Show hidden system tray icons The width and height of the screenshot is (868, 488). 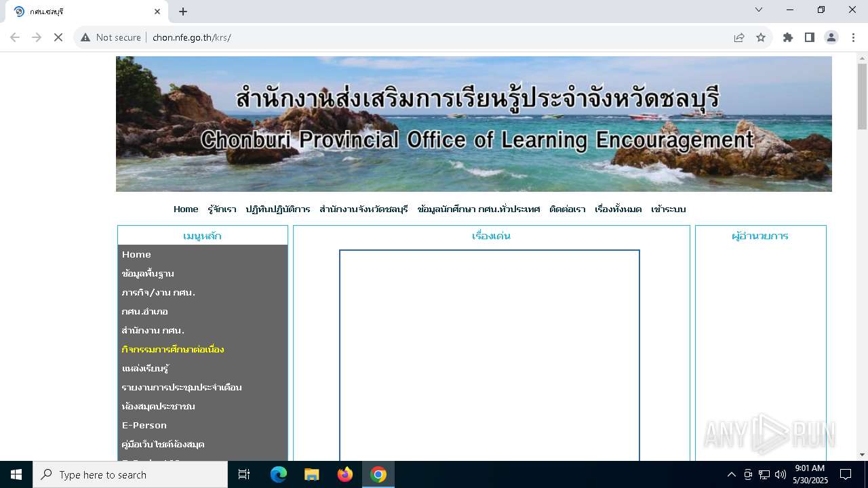[x=732, y=474]
